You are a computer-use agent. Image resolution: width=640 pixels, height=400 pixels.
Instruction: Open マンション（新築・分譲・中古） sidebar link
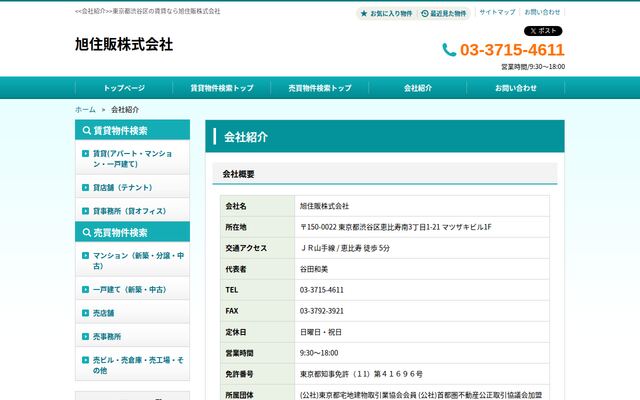[133, 260]
